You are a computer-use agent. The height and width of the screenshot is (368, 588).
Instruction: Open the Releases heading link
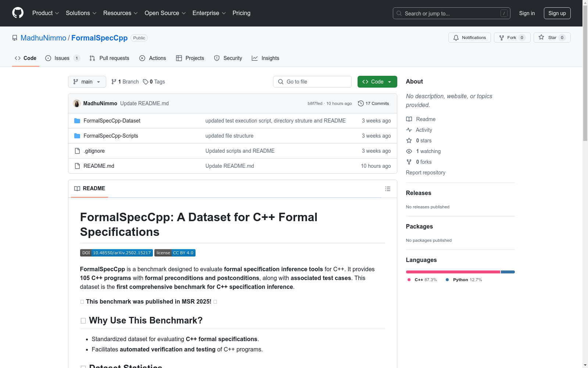click(x=419, y=193)
